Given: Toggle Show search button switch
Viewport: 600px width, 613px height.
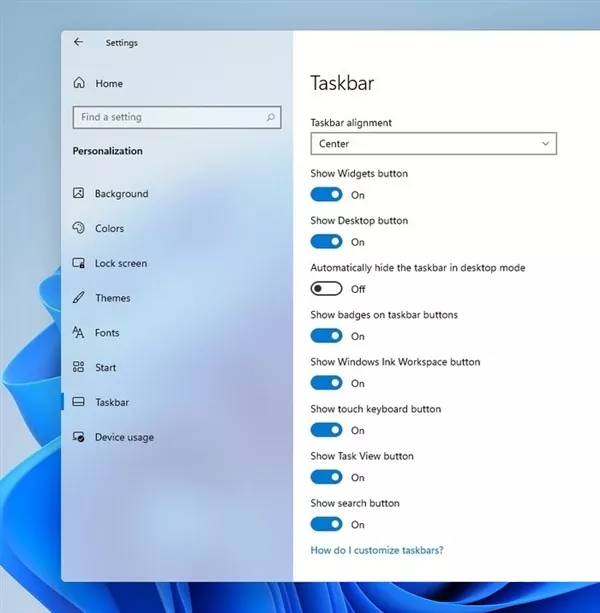Looking at the screenshot, I should click(326, 524).
